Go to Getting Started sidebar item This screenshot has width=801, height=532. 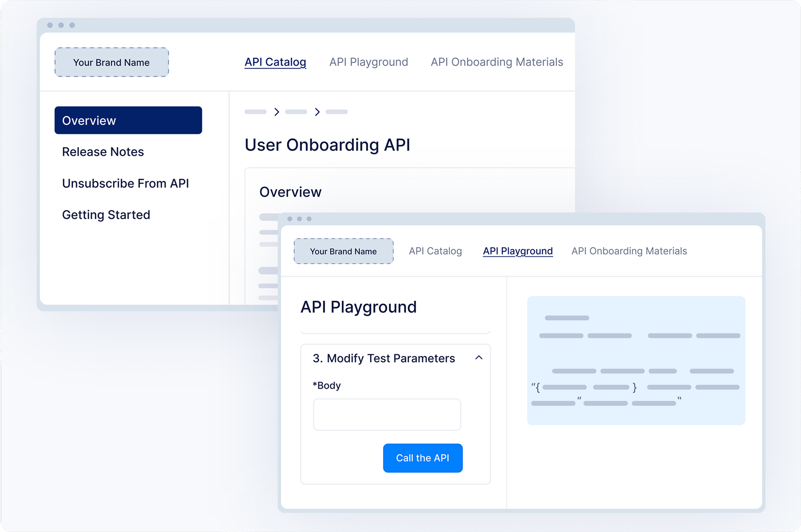coord(106,215)
